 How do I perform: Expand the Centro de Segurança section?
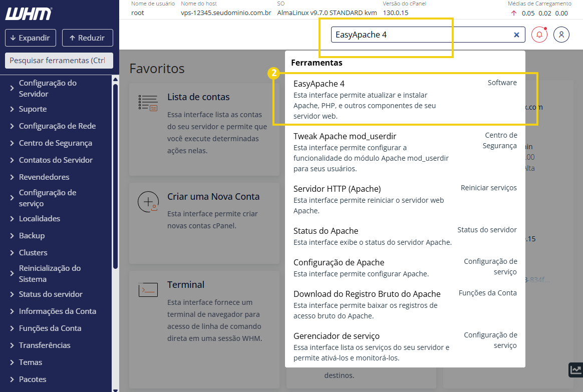56,143
